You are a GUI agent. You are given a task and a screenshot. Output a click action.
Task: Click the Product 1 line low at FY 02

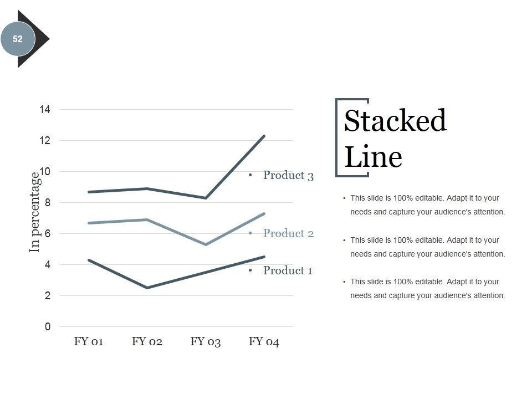tap(147, 288)
